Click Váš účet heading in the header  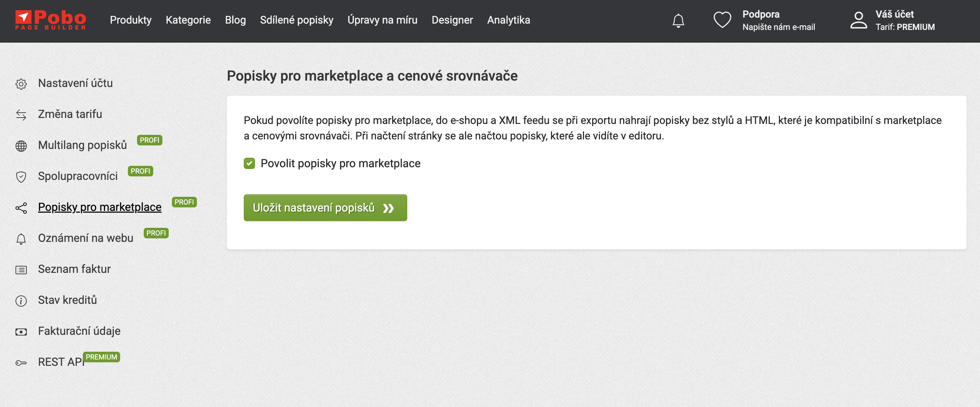tap(894, 14)
